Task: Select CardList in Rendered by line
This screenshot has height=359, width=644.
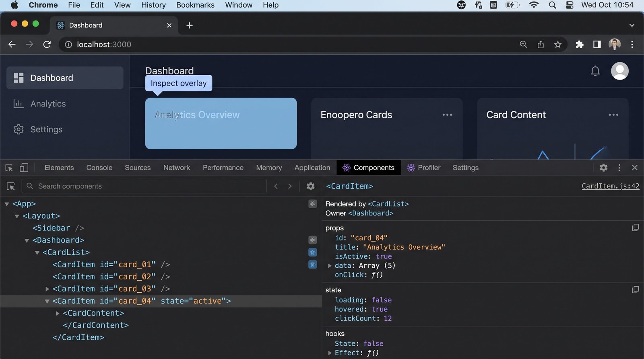Action: [388, 204]
